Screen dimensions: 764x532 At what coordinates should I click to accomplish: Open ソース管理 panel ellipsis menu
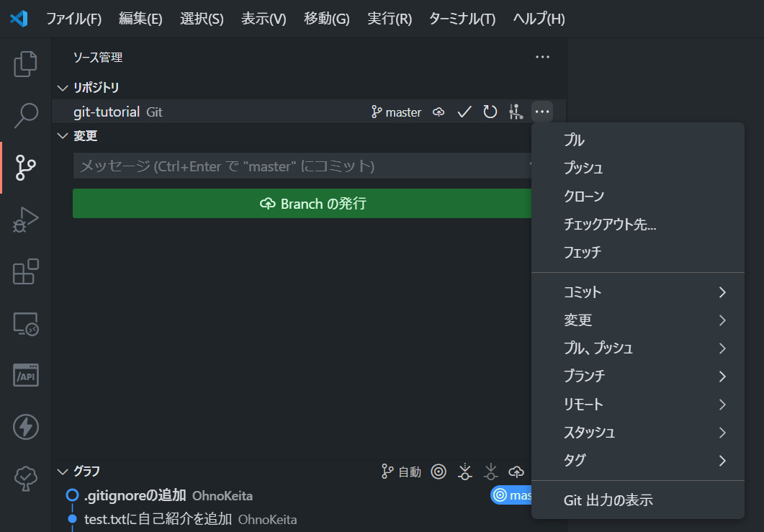[542, 57]
